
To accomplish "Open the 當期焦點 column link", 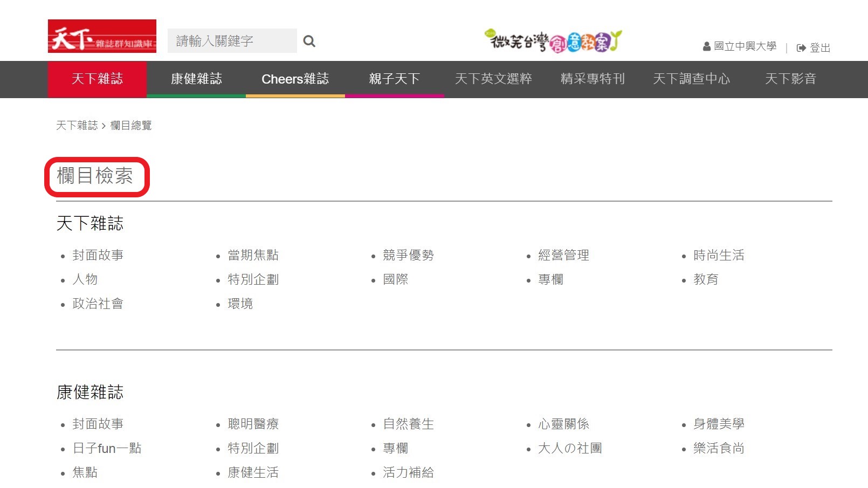I will coord(253,255).
